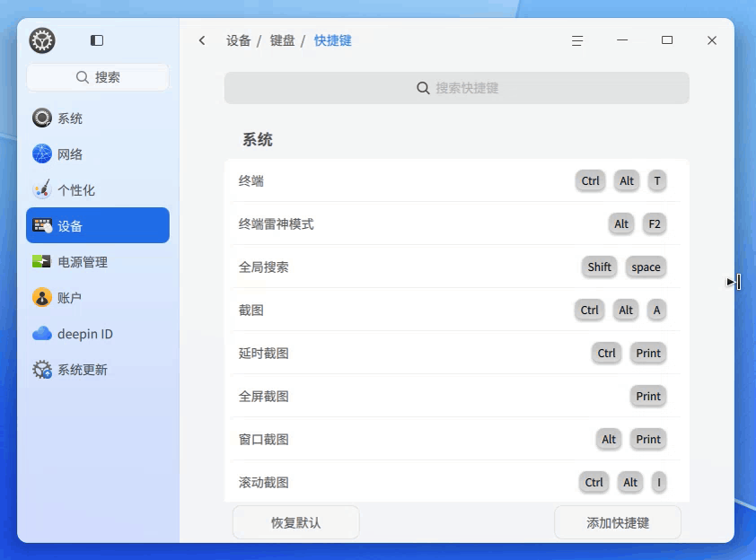
Task: Click magnifier icon in sidebar search
Action: pos(82,77)
